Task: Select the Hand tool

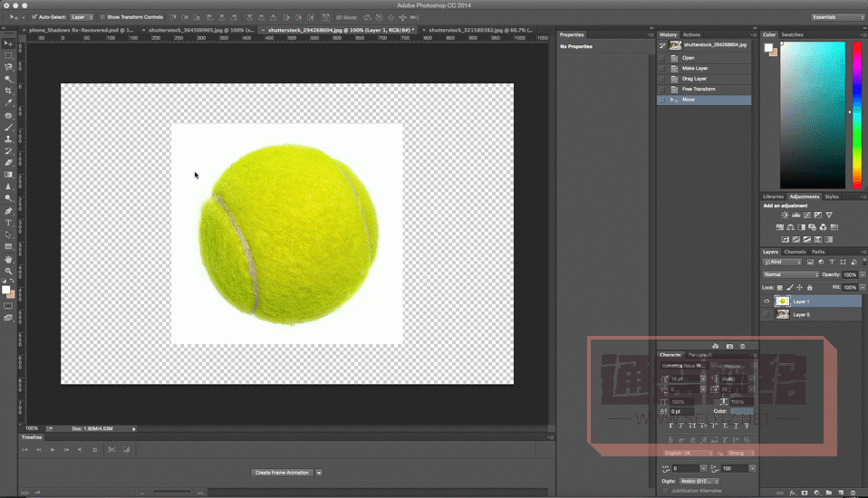Action: click(9, 259)
